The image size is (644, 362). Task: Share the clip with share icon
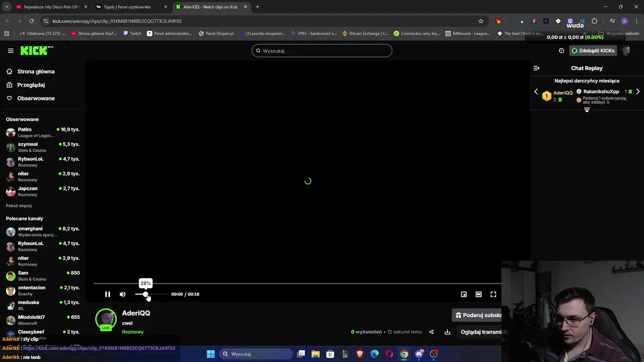(x=431, y=332)
